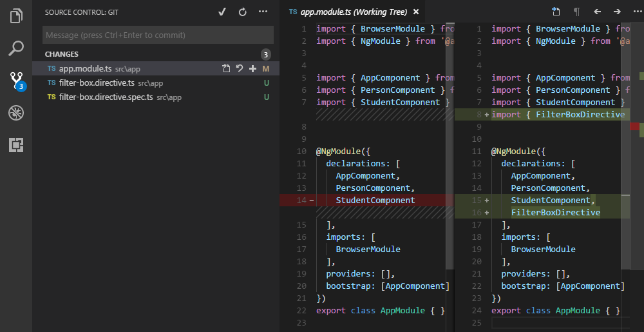Image resolution: width=644 pixels, height=332 pixels.
Task: Select filter-box.directive.spec.ts in changes list
Action: (106, 97)
